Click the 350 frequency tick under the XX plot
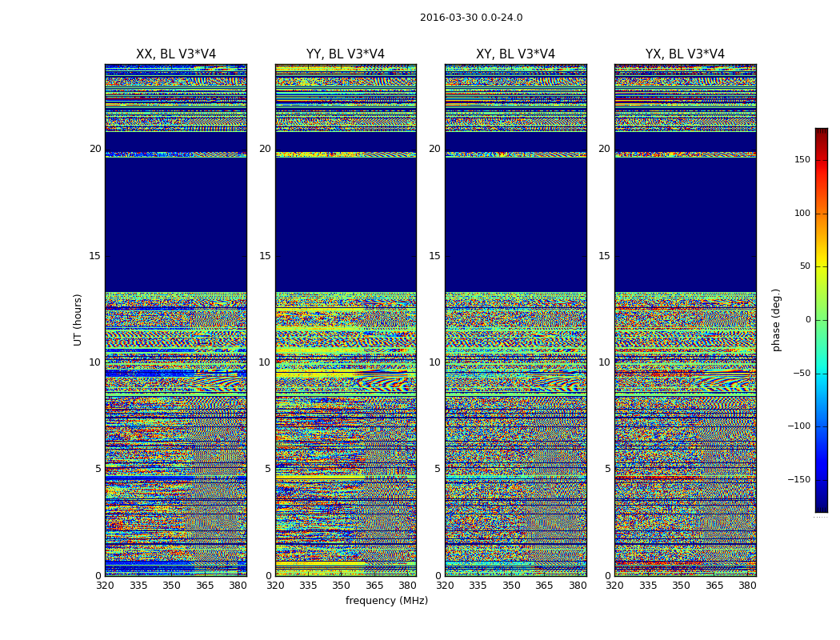 coord(171,586)
